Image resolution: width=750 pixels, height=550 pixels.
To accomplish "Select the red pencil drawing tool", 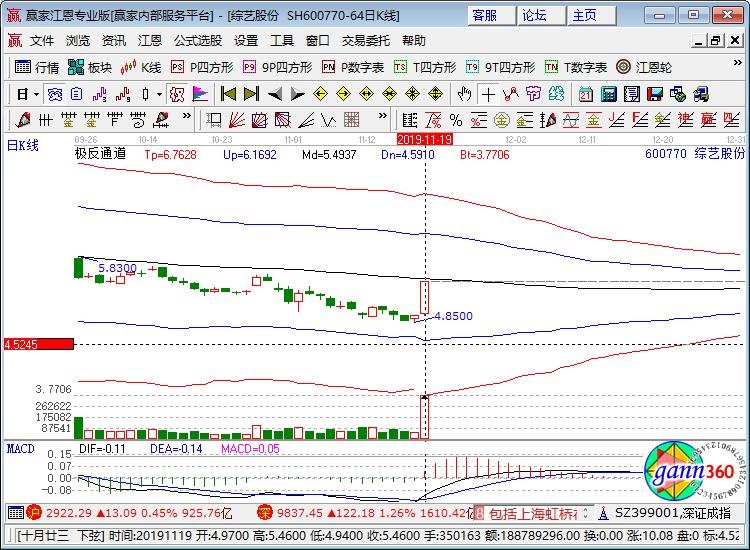I will coord(22,120).
